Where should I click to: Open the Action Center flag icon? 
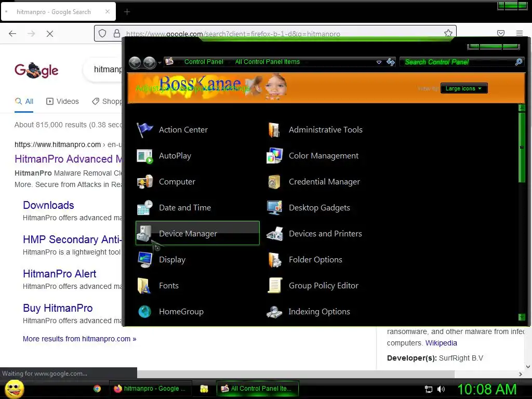pos(144,130)
